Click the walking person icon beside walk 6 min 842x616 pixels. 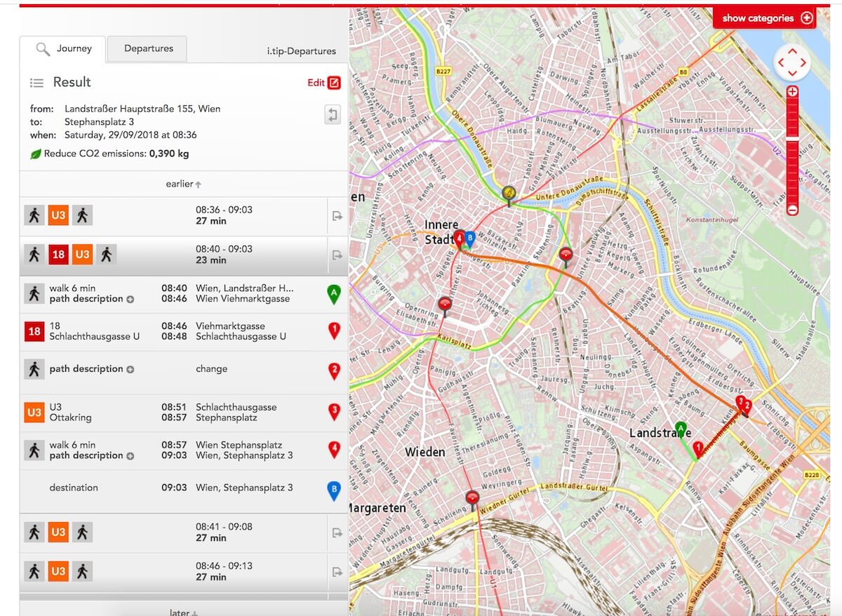pos(34,293)
